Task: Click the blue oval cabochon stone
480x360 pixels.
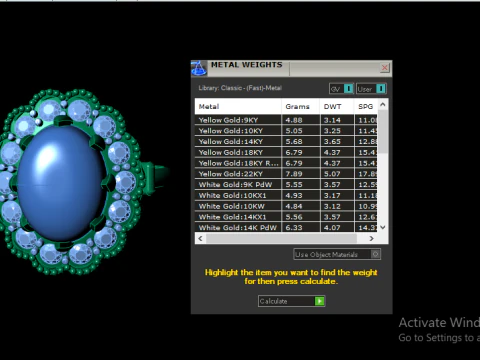Action: (62, 183)
